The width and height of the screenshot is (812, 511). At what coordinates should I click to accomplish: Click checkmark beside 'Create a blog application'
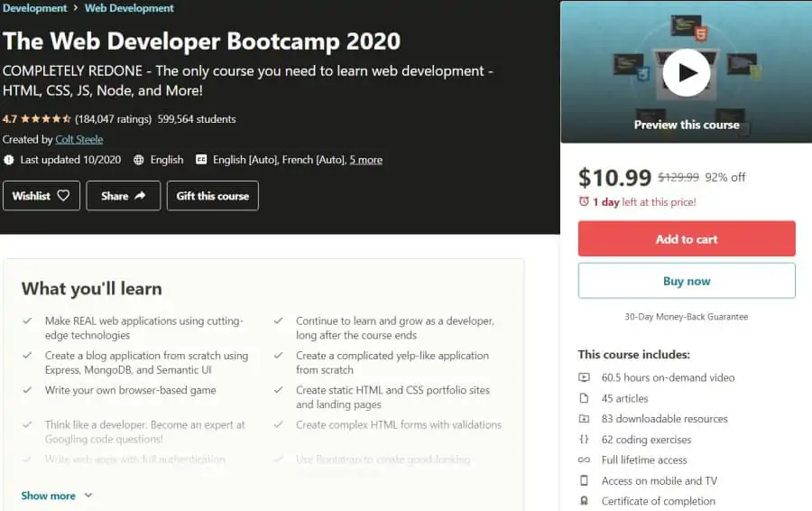coord(27,356)
